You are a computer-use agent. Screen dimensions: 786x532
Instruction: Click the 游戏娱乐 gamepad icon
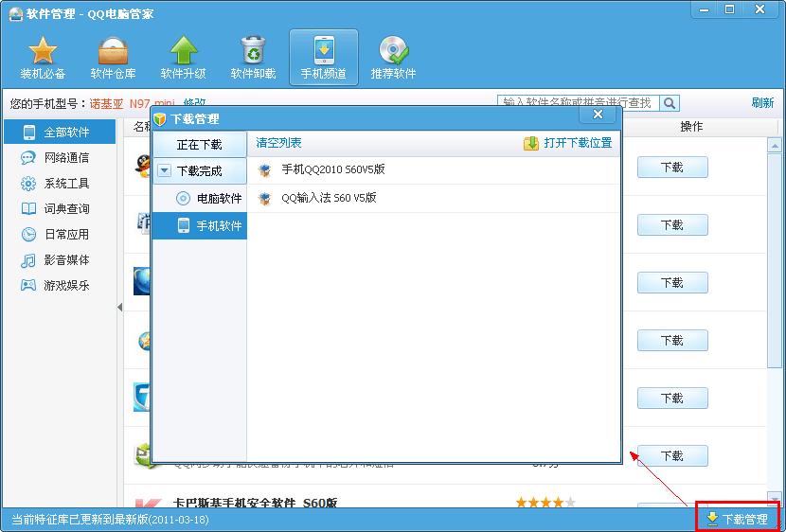28,285
